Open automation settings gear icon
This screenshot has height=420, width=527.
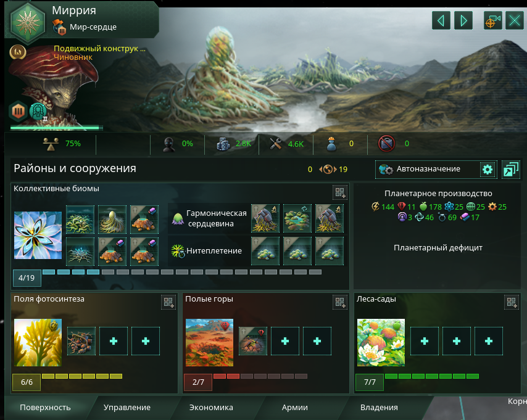click(x=488, y=170)
